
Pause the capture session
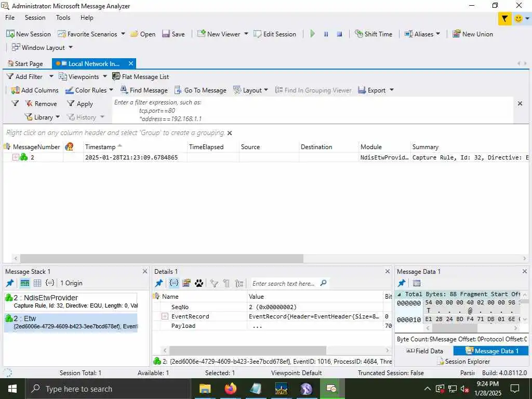326,34
